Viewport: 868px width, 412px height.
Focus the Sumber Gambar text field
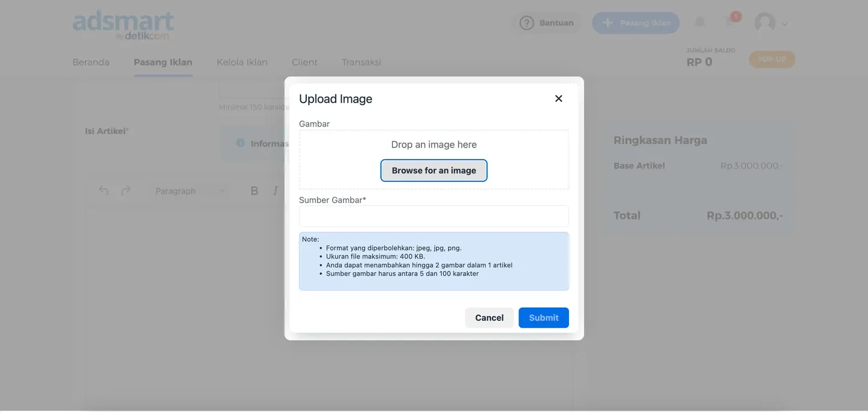point(433,216)
